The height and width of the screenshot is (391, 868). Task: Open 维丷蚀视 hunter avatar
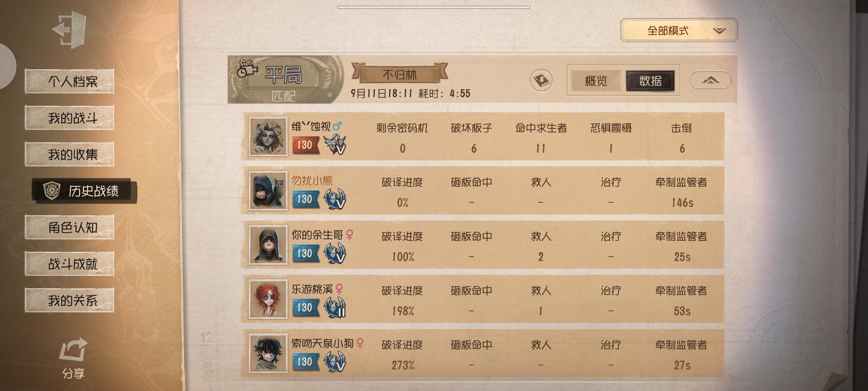[x=268, y=136]
